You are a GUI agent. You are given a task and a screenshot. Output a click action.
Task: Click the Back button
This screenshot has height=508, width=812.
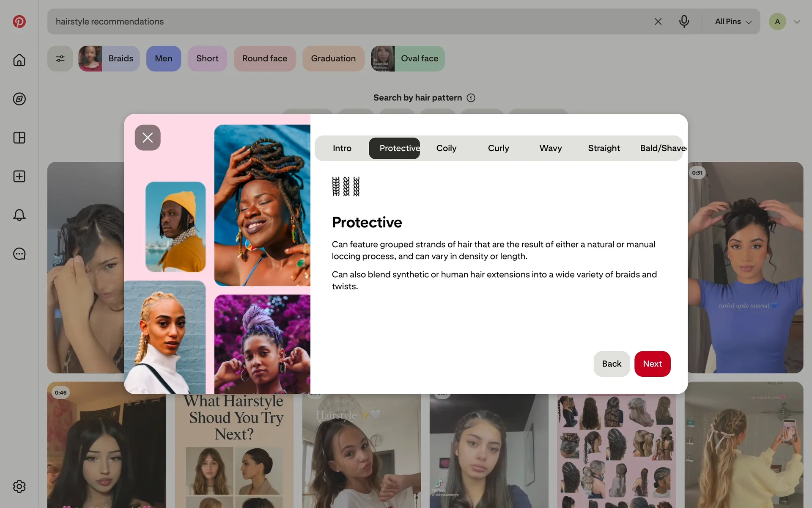[611, 364]
